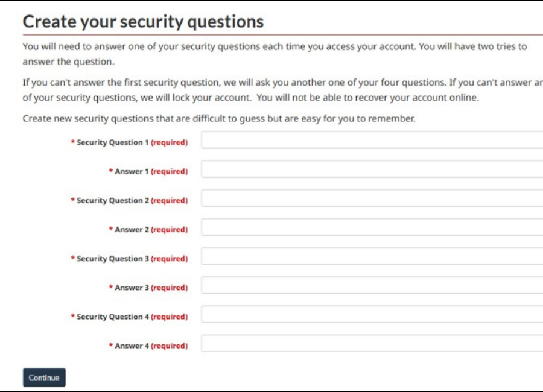
Task: Select the Security Question 2 input field
Action: [372, 198]
